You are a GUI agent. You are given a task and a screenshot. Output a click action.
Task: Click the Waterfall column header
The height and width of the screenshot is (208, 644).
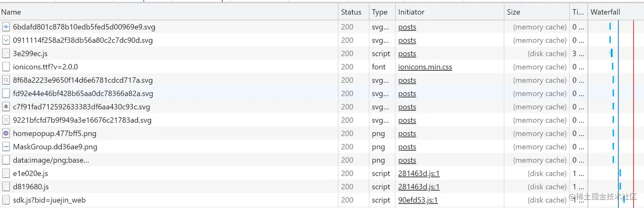pyautogui.click(x=605, y=12)
